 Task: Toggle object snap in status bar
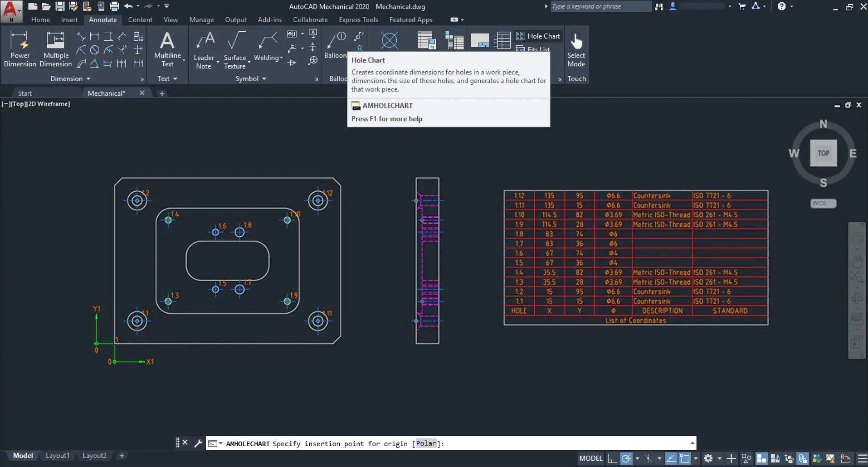tap(685, 458)
